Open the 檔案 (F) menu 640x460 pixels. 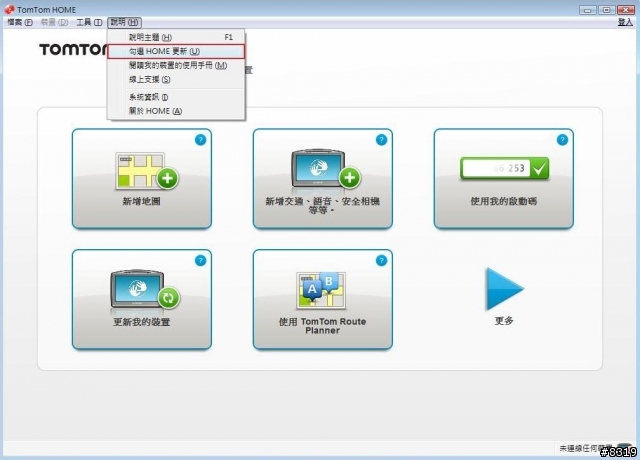coord(20,22)
